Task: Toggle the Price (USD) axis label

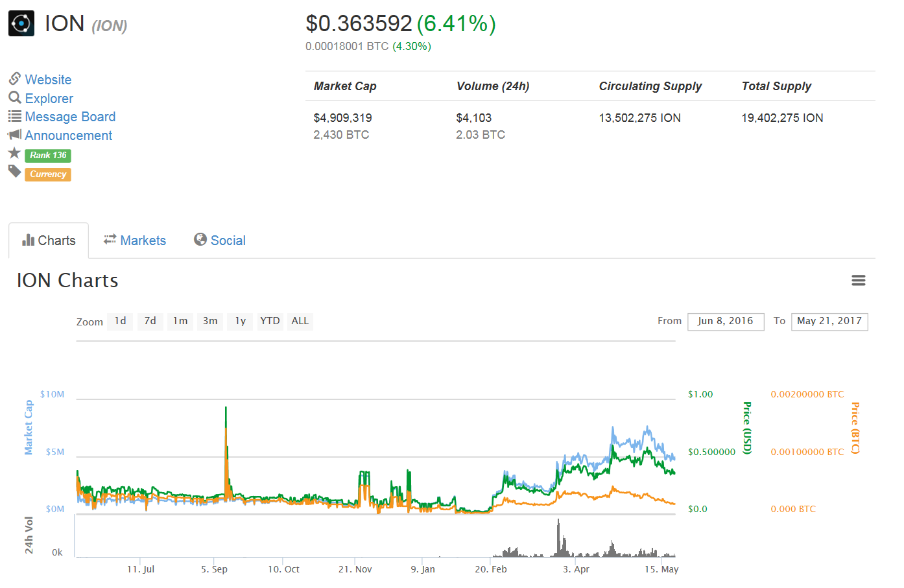Action: click(x=747, y=428)
